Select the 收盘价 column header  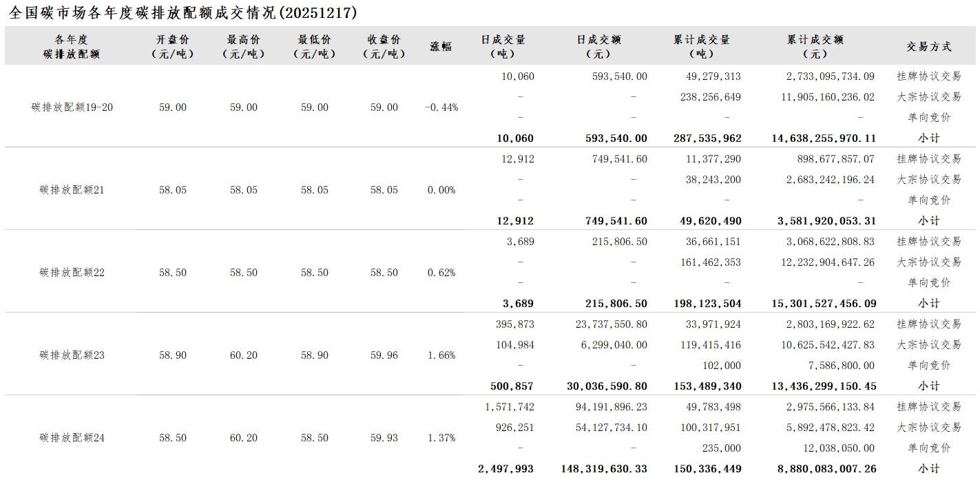384,46
